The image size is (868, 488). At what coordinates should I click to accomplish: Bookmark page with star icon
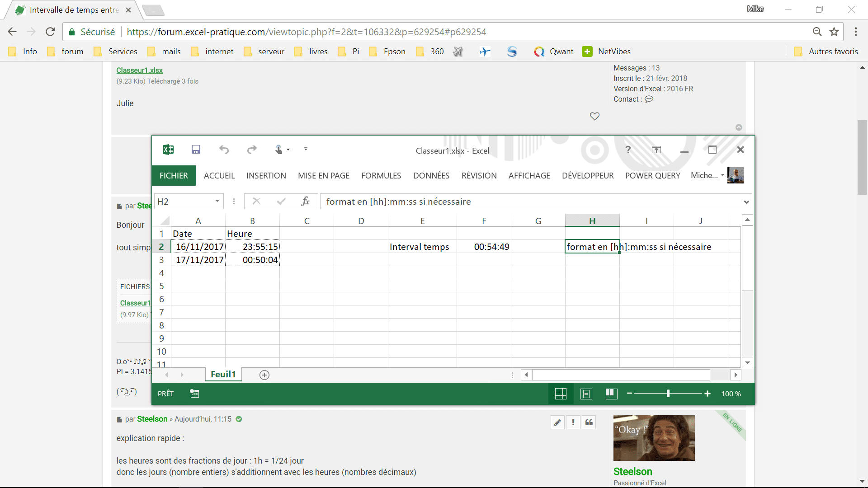point(834,32)
